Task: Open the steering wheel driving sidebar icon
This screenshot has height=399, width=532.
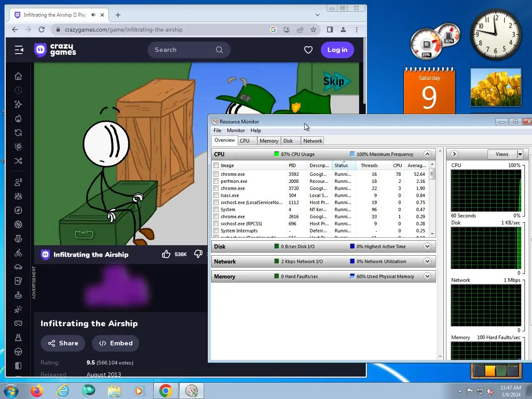Action: [18, 352]
